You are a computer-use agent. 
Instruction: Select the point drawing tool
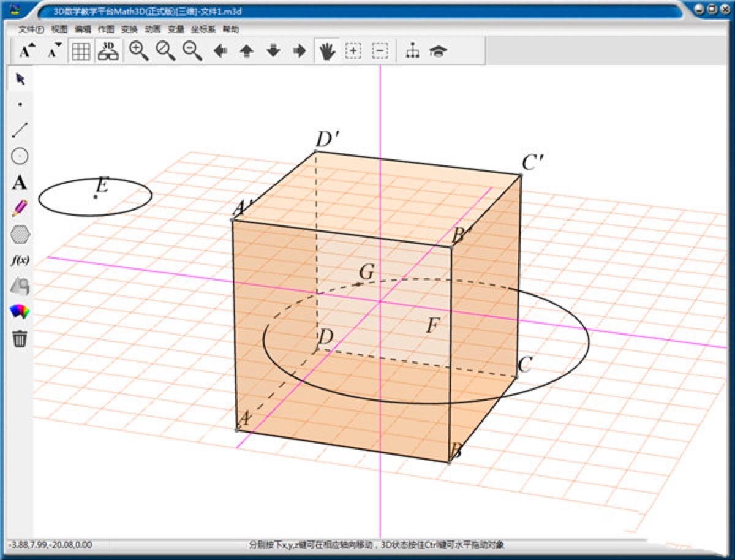pyautogui.click(x=20, y=104)
